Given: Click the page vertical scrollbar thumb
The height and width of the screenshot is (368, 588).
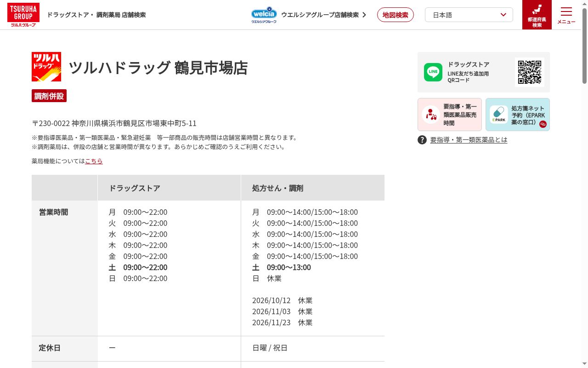Looking at the screenshot, I should [x=584, y=46].
